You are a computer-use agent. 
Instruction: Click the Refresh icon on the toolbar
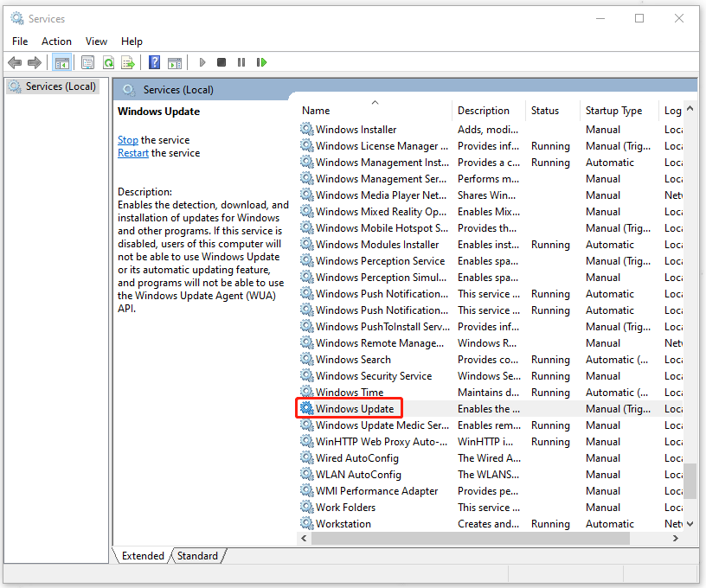tap(108, 62)
